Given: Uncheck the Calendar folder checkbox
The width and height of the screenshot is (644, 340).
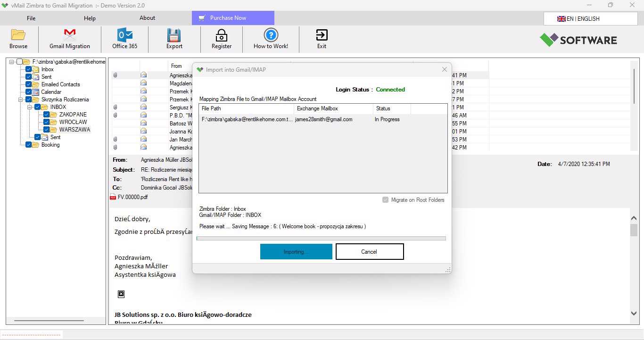Looking at the screenshot, I should (29, 92).
